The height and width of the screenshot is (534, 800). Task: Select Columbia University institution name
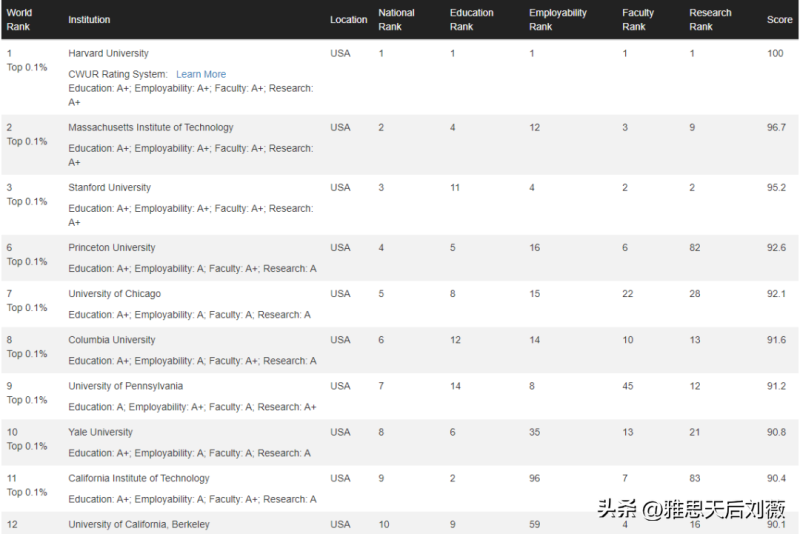tap(112, 340)
